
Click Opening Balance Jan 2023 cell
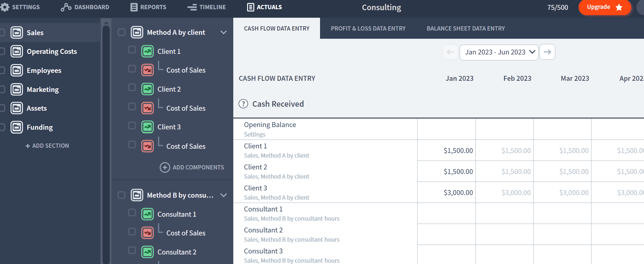[x=447, y=129]
